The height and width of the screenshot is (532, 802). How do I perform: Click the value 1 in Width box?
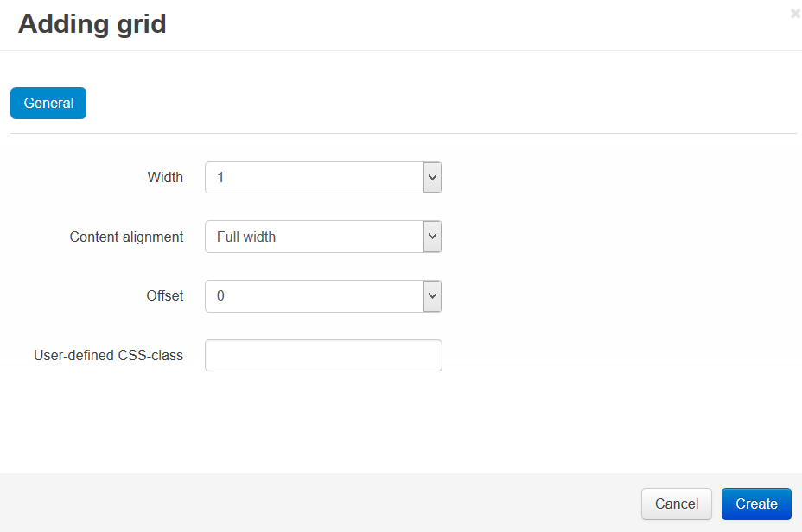click(220, 177)
